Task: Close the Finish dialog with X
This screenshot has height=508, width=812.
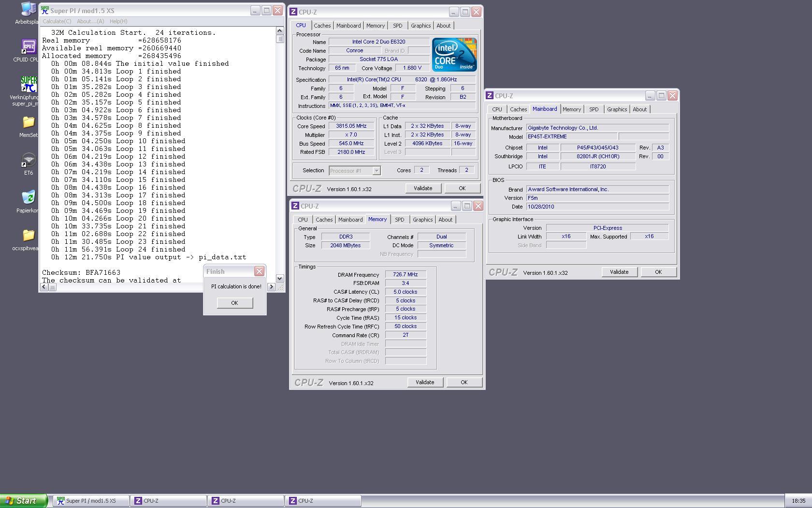Action: click(260, 271)
